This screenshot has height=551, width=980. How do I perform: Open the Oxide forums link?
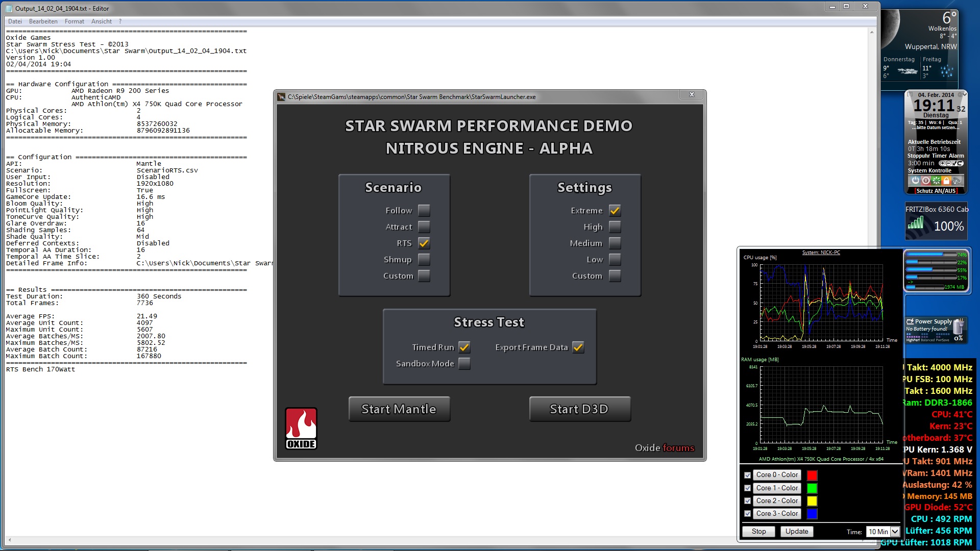tap(678, 448)
